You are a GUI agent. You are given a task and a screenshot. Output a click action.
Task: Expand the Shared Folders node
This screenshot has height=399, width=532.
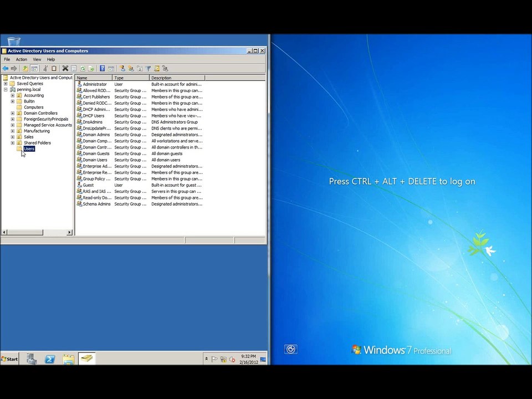point(13,143)
